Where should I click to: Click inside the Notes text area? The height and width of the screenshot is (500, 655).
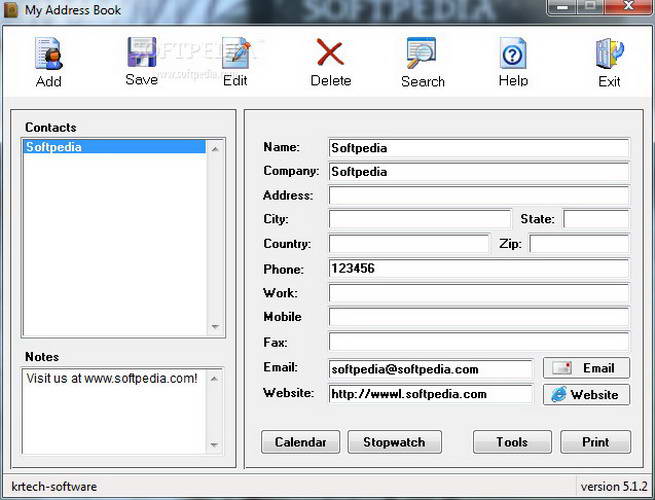tap(114, 411)
